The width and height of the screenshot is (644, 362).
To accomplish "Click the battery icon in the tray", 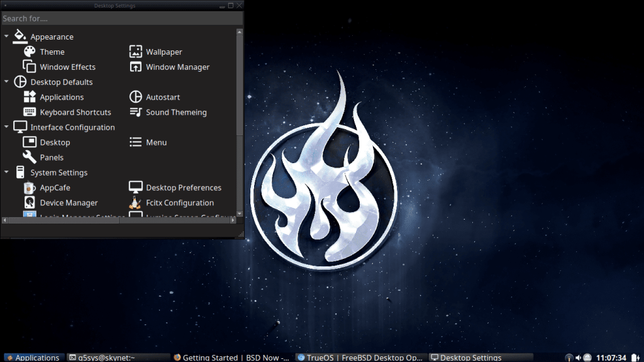I will (635, 358).
